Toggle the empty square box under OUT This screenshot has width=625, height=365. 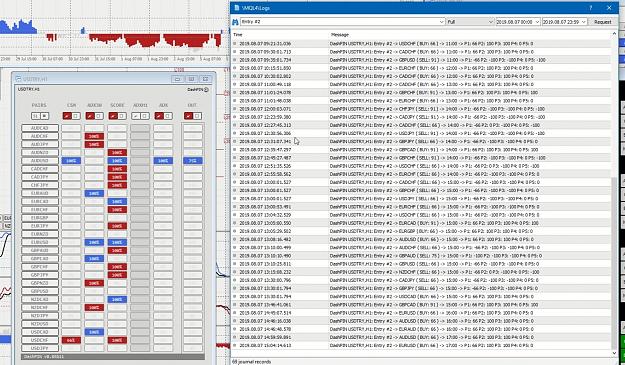[x=197, y=116]
